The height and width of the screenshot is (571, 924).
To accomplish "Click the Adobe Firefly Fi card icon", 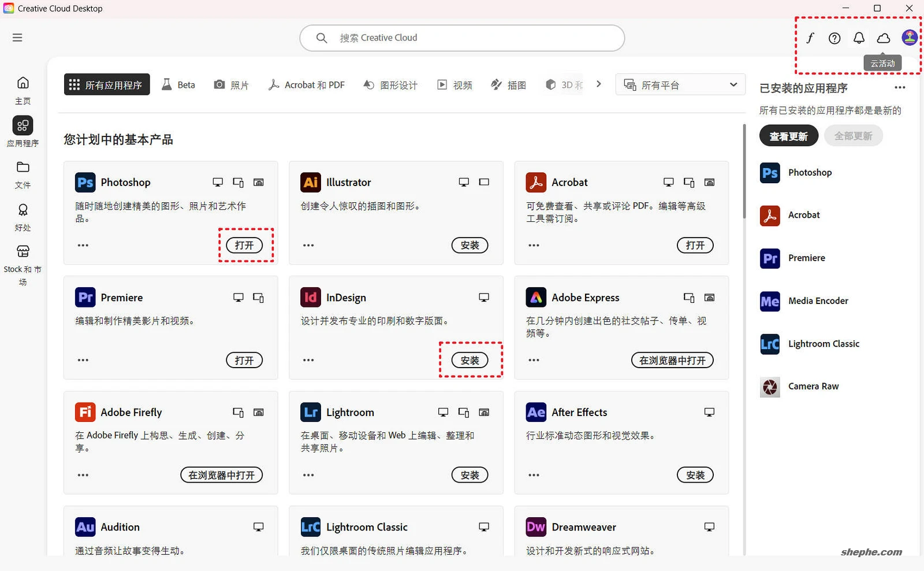I will pyautogui.click(x=85, y=412).
